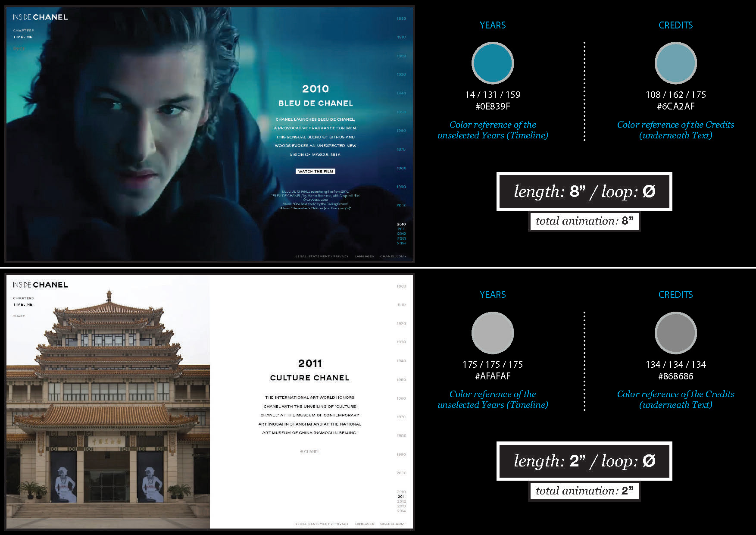Click the WATCH THE FILM button

click(316, 172)
